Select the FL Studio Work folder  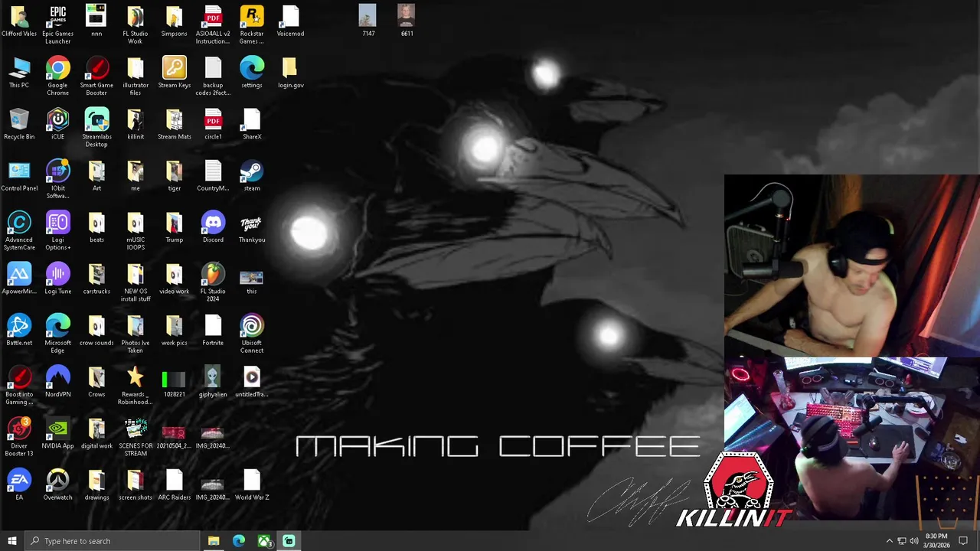(x=136, y=23)
